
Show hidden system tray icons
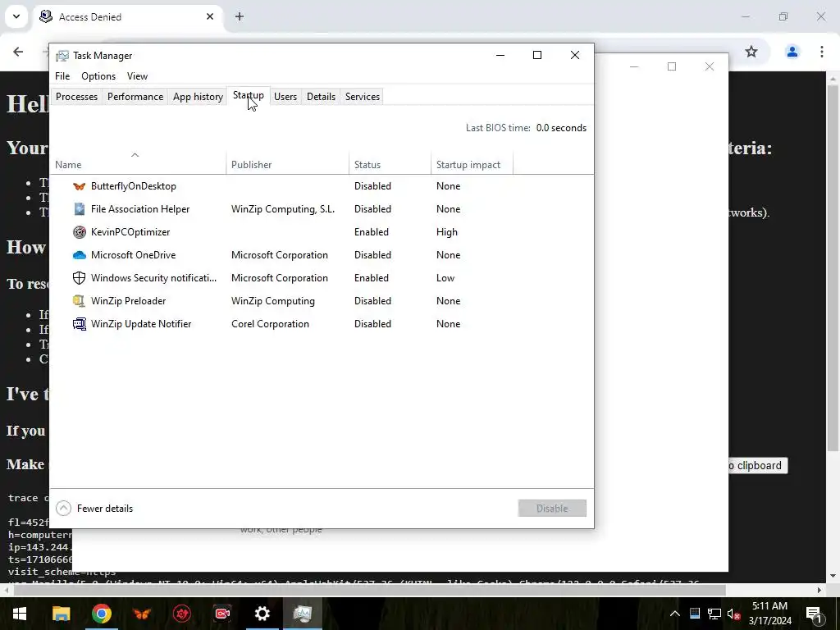coord(675,614)
